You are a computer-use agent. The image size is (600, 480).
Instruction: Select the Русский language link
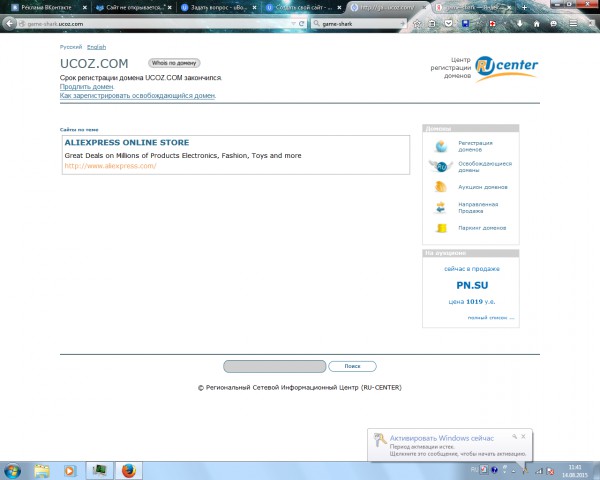[x=71, y=47]
